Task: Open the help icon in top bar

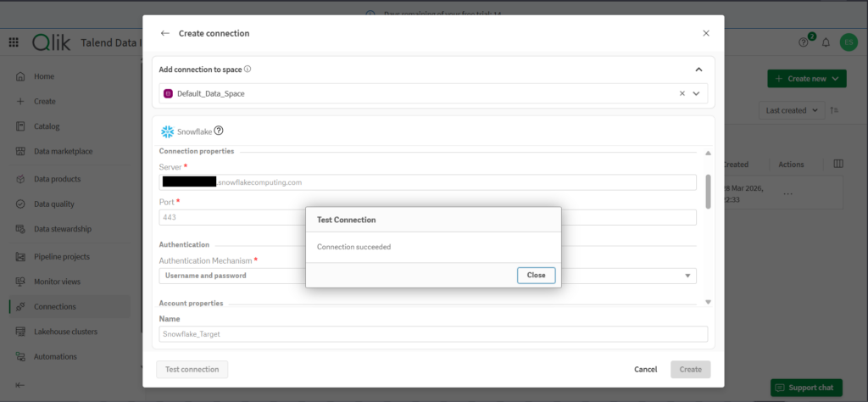Action: [x=804, y=42]
